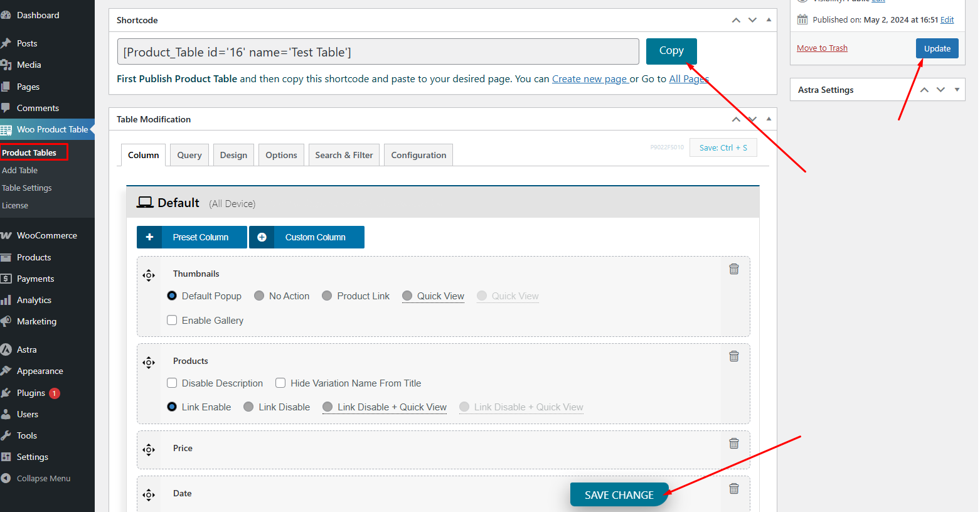Click the Analytics bar chart icon

(6, 300)
